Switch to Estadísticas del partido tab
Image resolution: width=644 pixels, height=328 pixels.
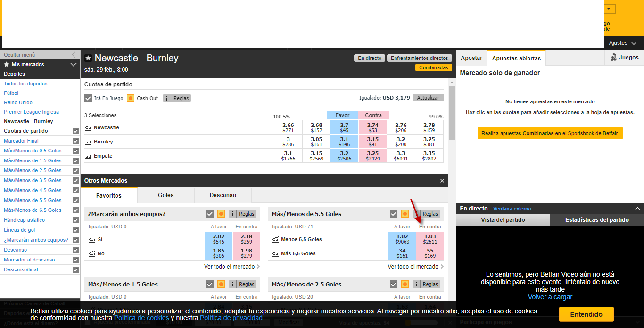tap(597, 220)
